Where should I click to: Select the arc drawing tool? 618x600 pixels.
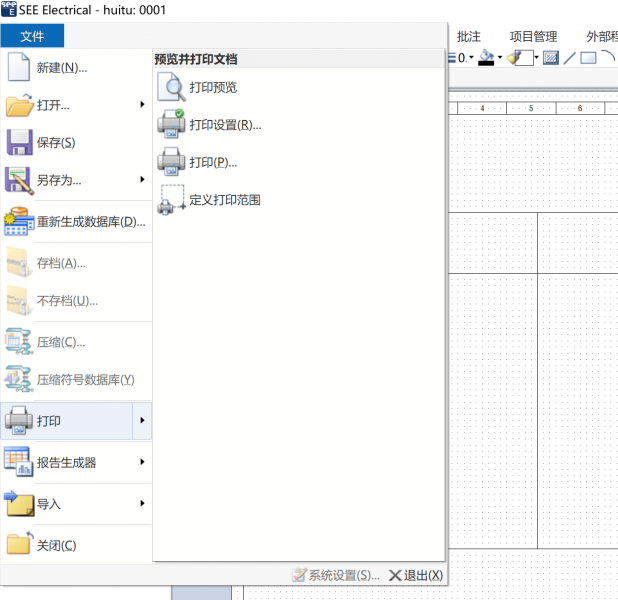point(608,57)
